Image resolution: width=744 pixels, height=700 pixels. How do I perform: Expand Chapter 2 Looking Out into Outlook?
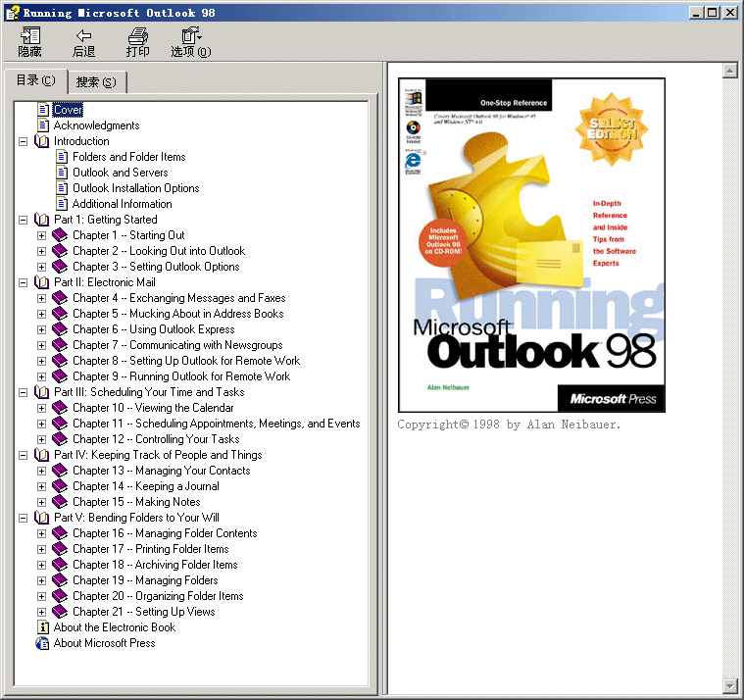(x=42, y=251)
